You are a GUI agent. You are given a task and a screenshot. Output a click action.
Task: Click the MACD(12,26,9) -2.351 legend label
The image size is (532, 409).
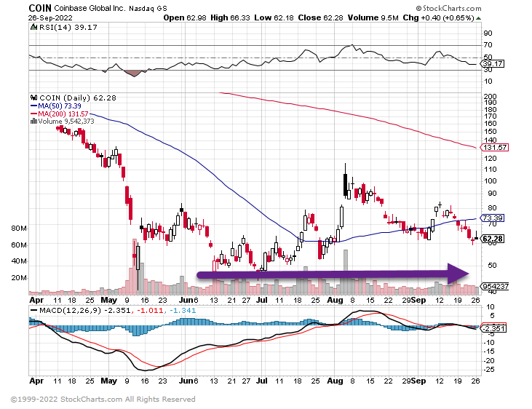point(80,310)
